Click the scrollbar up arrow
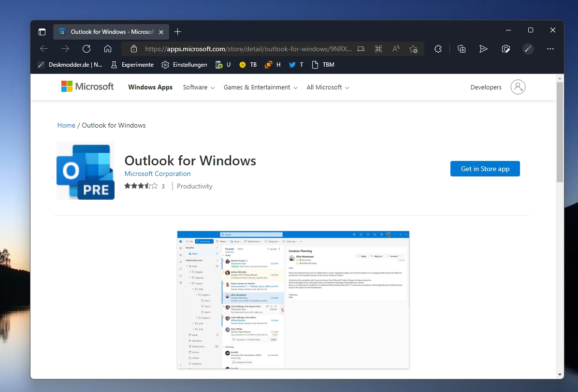Viewport: 578px width, 392px height. (560, 78)
